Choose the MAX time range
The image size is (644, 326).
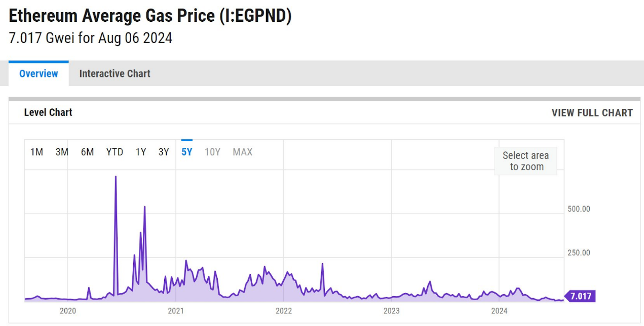click(x=242, y=152)
